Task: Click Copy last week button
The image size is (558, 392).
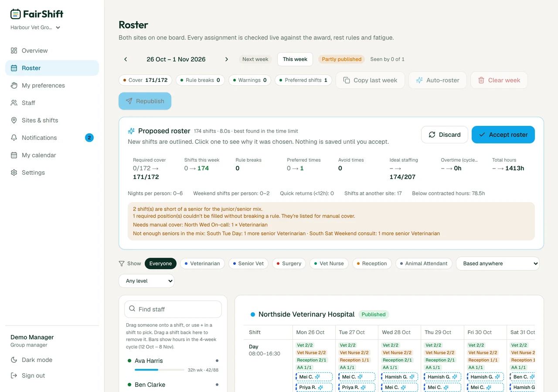Action: tap(370, 80)
